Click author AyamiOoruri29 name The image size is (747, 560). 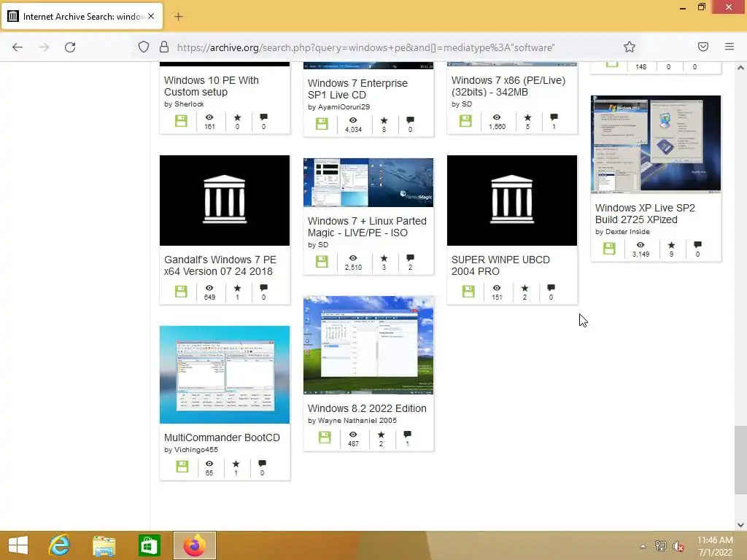344,107
